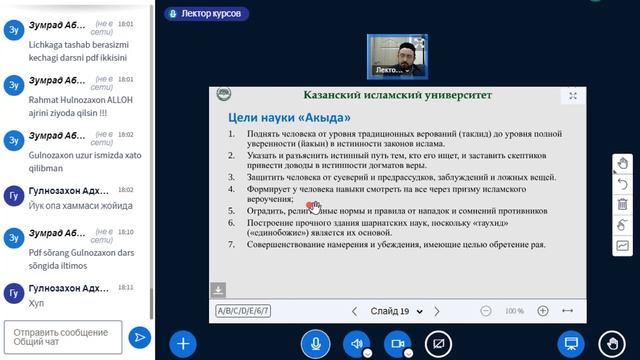Toggle the speaker audio button
640x360 pixels.
357,344
